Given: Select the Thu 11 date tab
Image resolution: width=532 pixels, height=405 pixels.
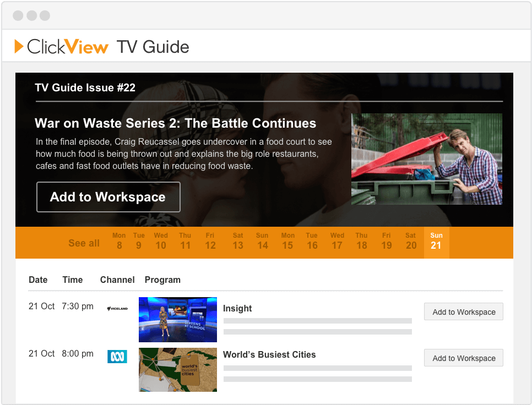Looking at the screenshot, I should click(185, 241).
